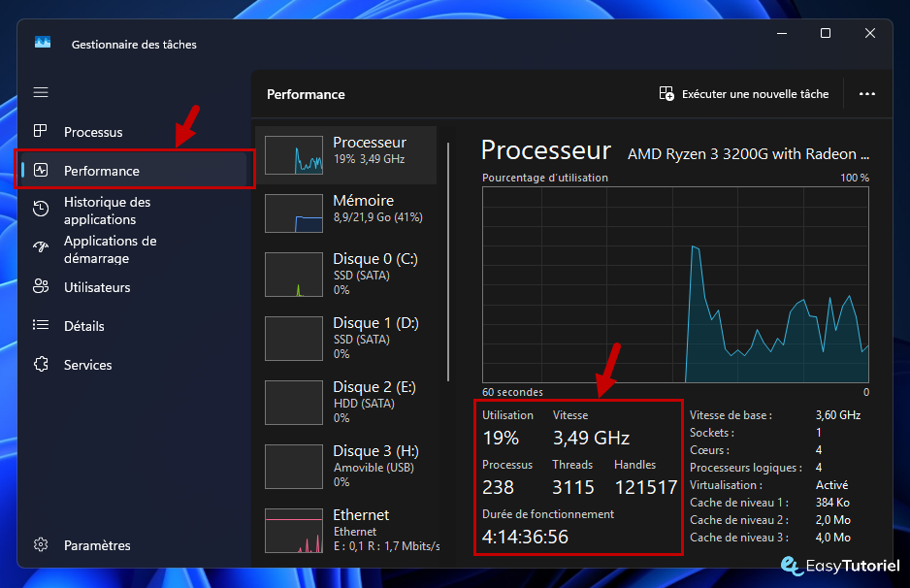Select the Mémoire performance entry

[347, 212]
